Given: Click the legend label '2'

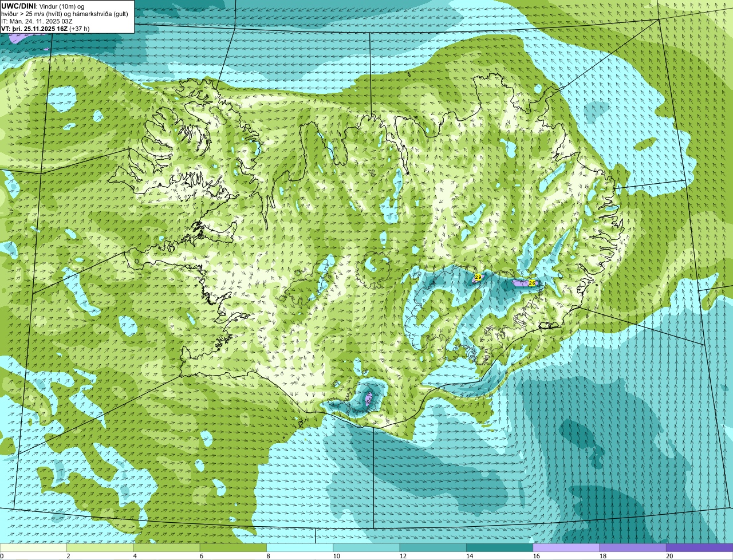Looking at the screenshot, I should pyautogui.click(x=68, y=556).
